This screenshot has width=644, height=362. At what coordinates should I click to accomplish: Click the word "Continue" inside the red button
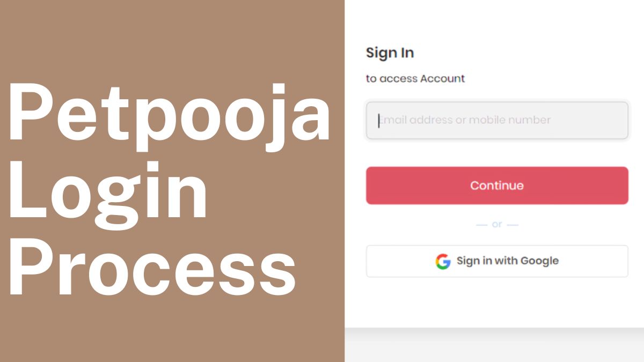click(x=496, y=185)
